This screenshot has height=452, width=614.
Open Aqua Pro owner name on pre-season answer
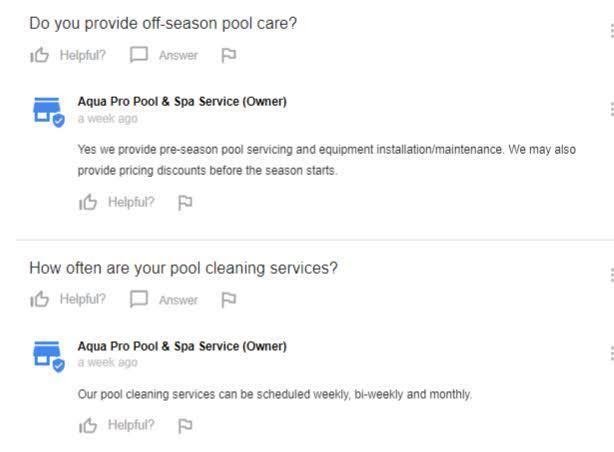[182, 102]
